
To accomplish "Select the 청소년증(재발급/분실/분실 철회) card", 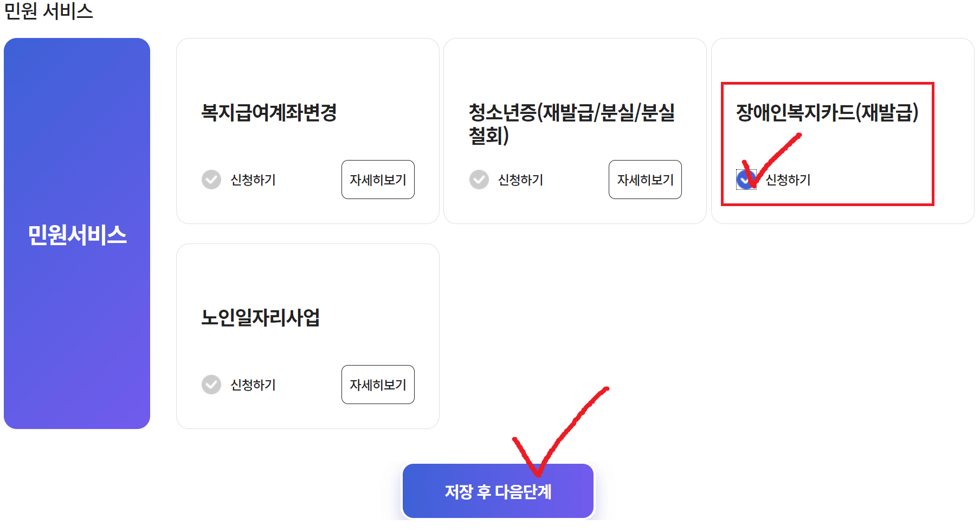I will 575,130.
